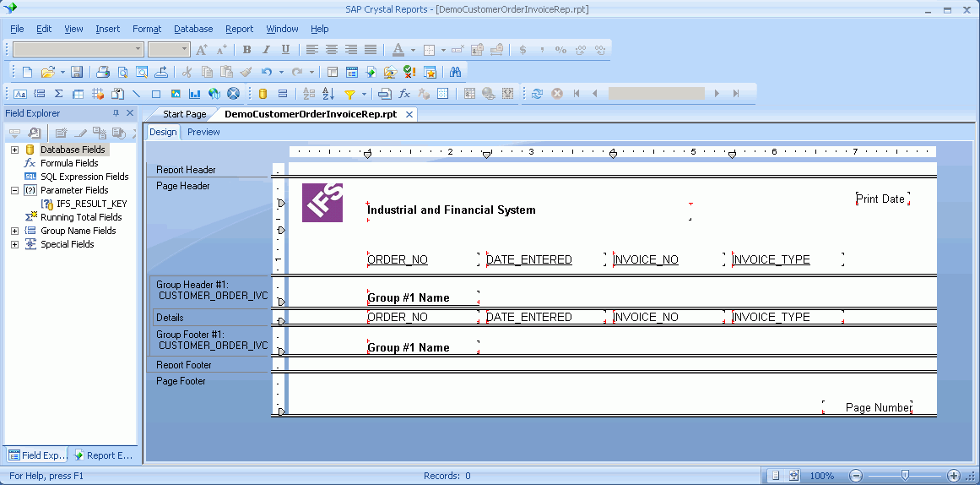
Task: Click the Cut scissors icon
Action: (x=187, y=72)
